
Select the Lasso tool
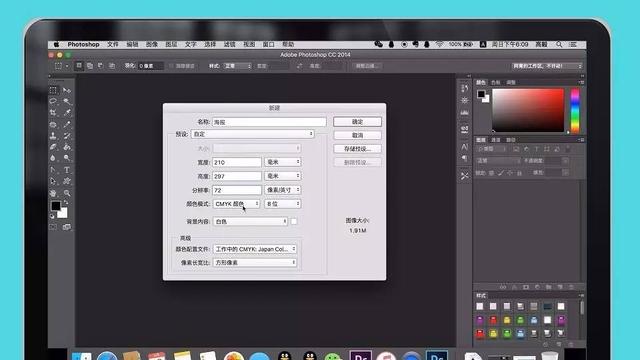coord(53,101)
